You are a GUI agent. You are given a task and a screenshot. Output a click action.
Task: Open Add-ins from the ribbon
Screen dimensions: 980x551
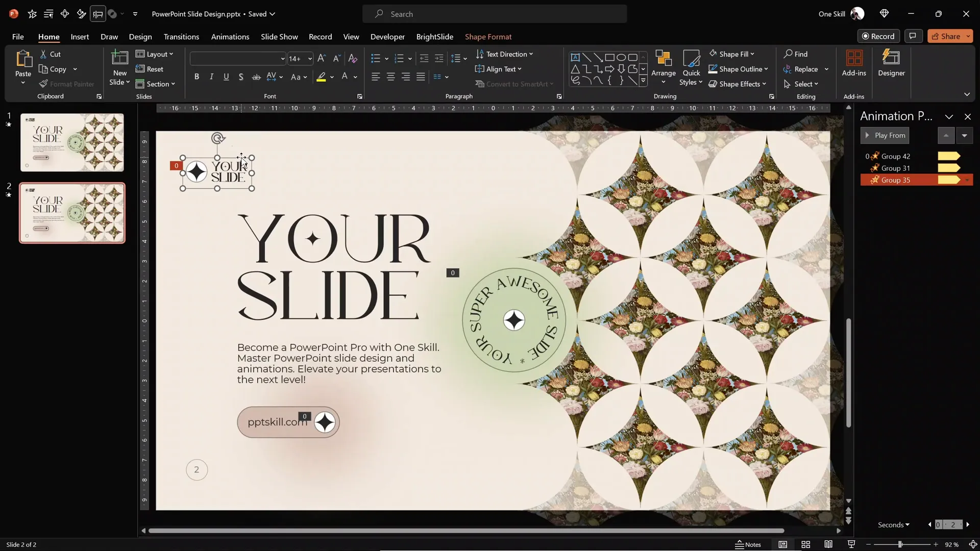854,63
